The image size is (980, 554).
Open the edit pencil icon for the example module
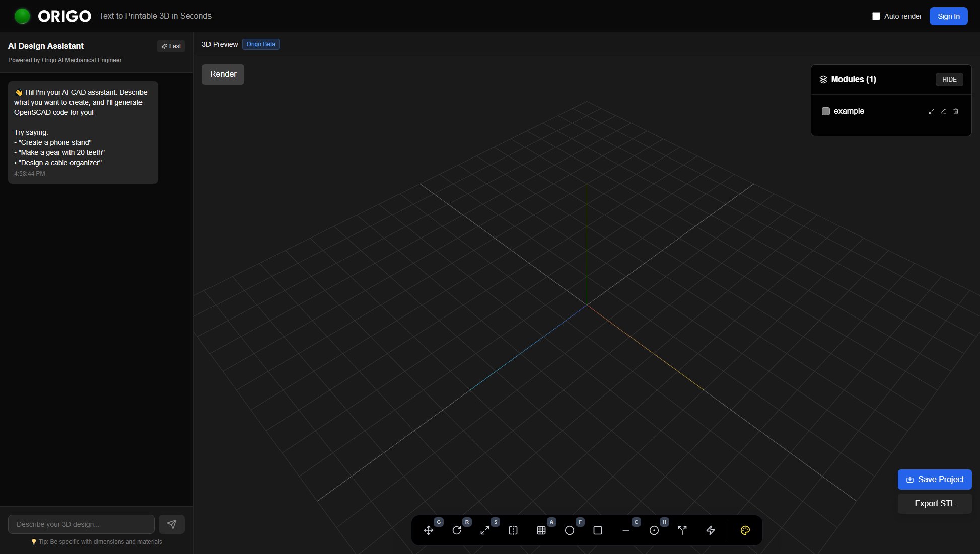[943, 111]
